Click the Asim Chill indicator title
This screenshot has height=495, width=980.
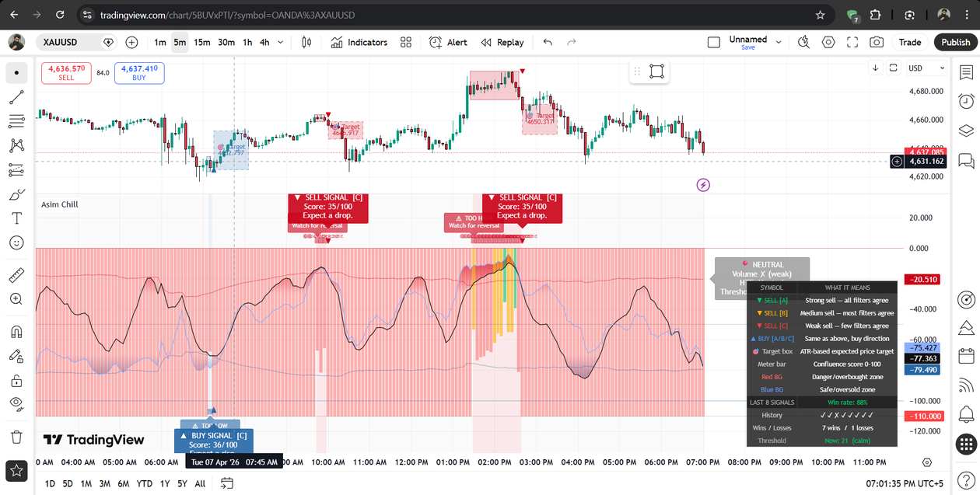pos(59,204)
